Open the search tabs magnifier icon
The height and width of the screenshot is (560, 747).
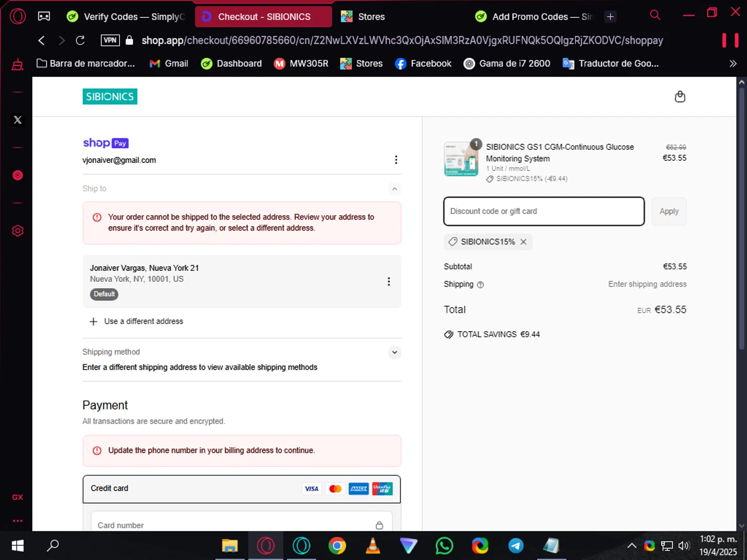click(x=655, y=15)
